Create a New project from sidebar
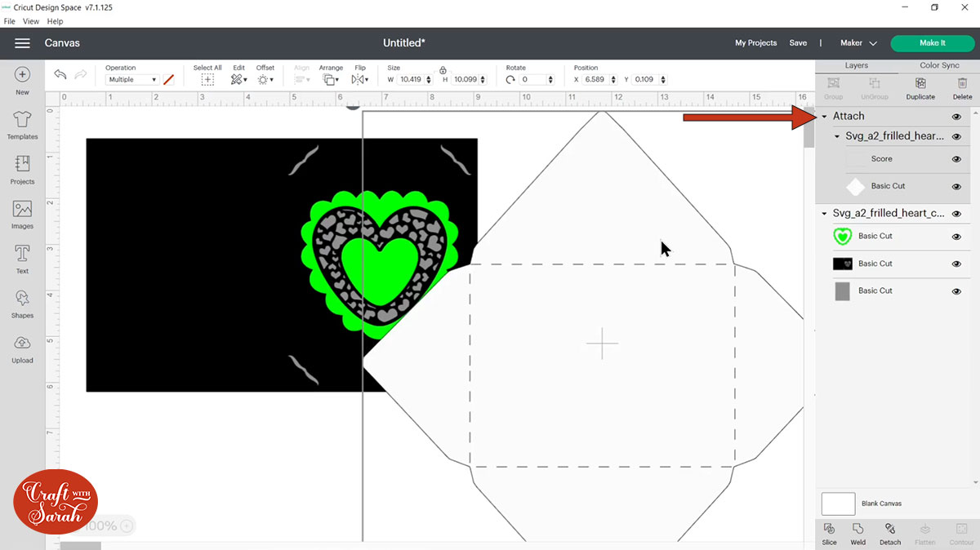 [x=22, y=81]
